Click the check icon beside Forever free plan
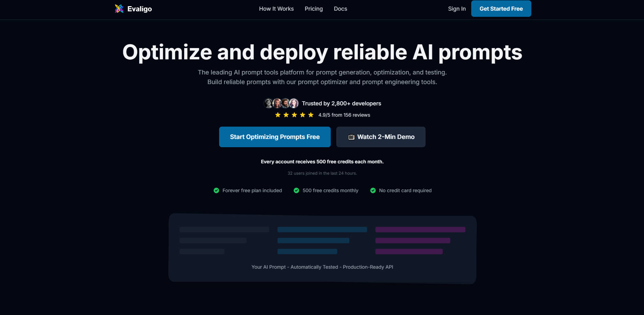 216,190
